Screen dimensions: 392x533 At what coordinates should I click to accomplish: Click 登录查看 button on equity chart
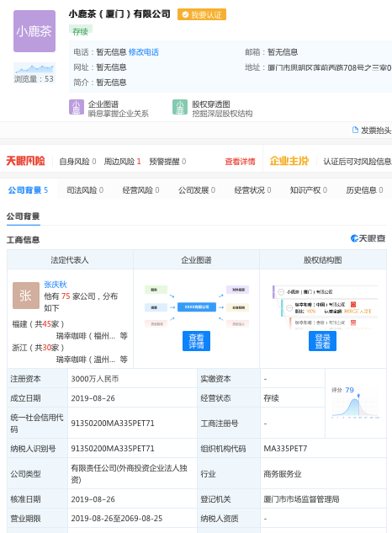point(322,341)
